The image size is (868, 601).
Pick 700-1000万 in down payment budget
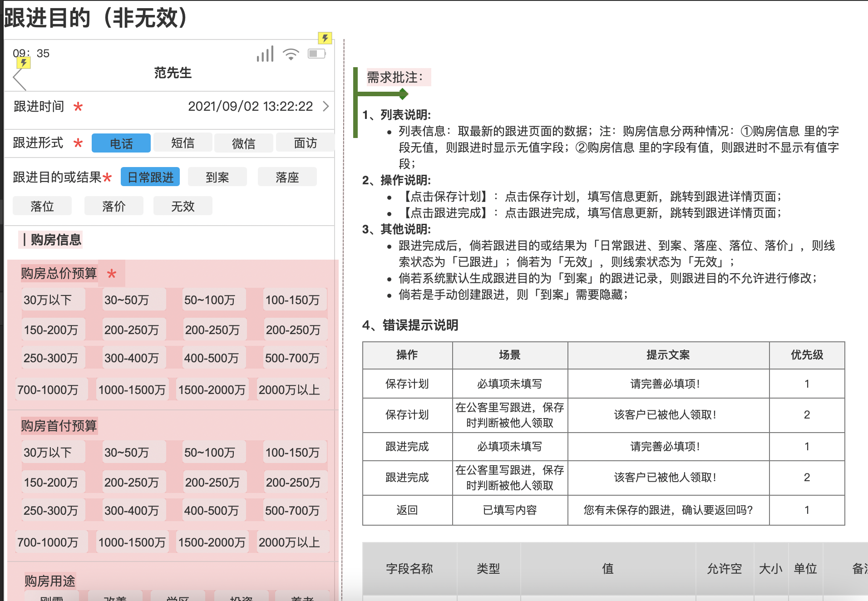click(51, 542)
